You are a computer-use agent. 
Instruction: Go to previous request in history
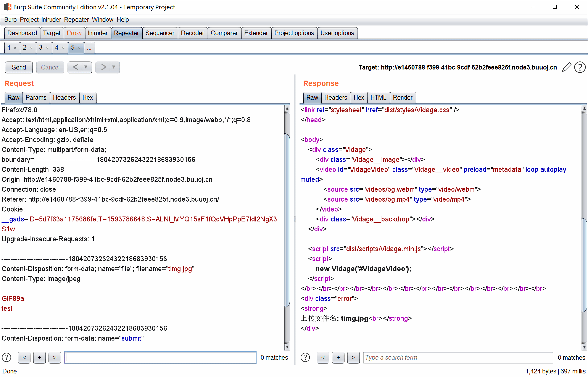click(76, 67)
